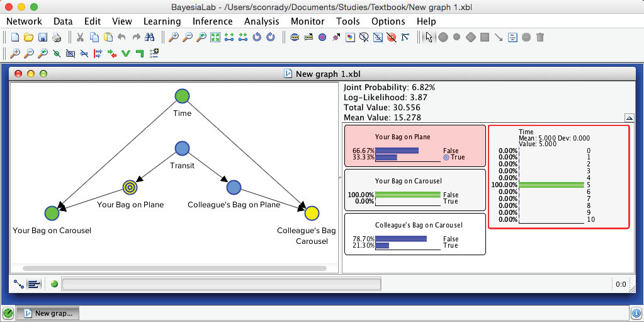Cut selection with the scissors icon
The image size is (644, 322).
pos(80,37)
